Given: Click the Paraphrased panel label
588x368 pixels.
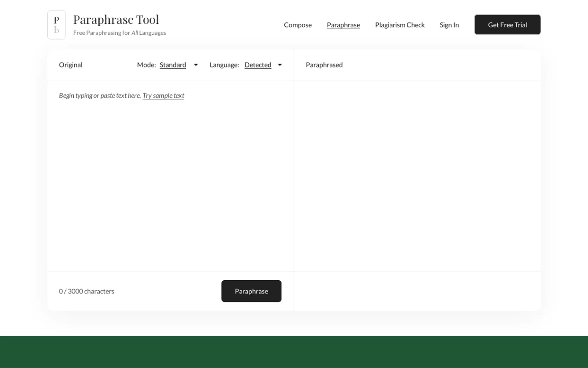Looking at the screenshot, I should tap(324, 65).
